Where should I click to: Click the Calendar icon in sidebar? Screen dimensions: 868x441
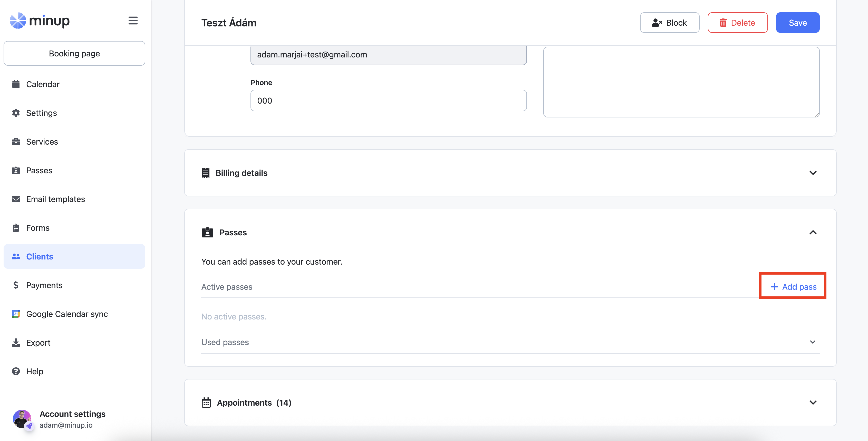click(x=16, y=84)
